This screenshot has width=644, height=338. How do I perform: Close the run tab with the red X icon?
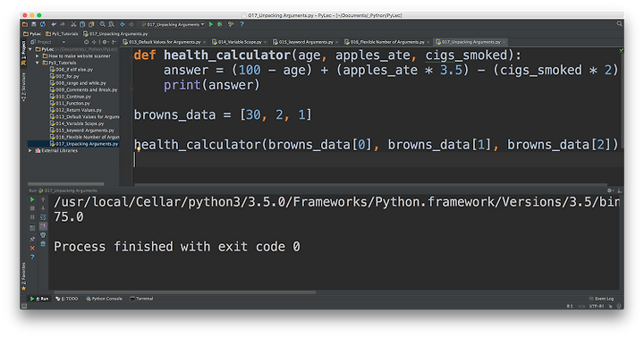click(x=32, y=248)
